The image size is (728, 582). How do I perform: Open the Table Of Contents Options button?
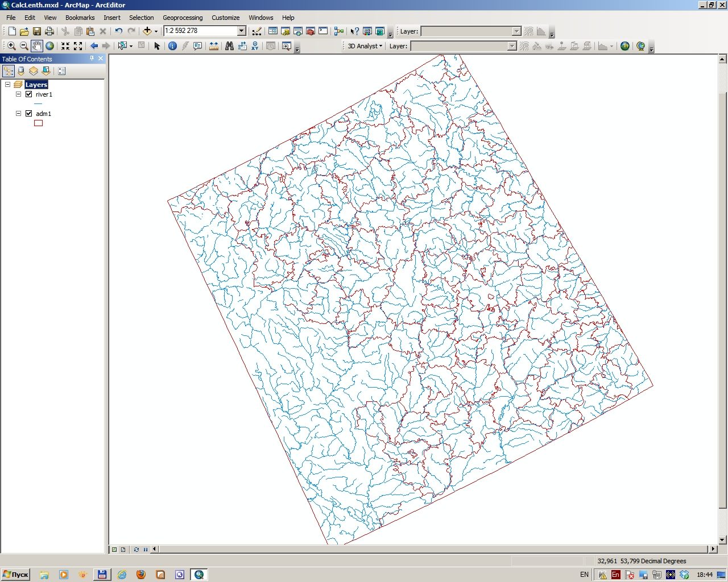click(x=62, y=71)
